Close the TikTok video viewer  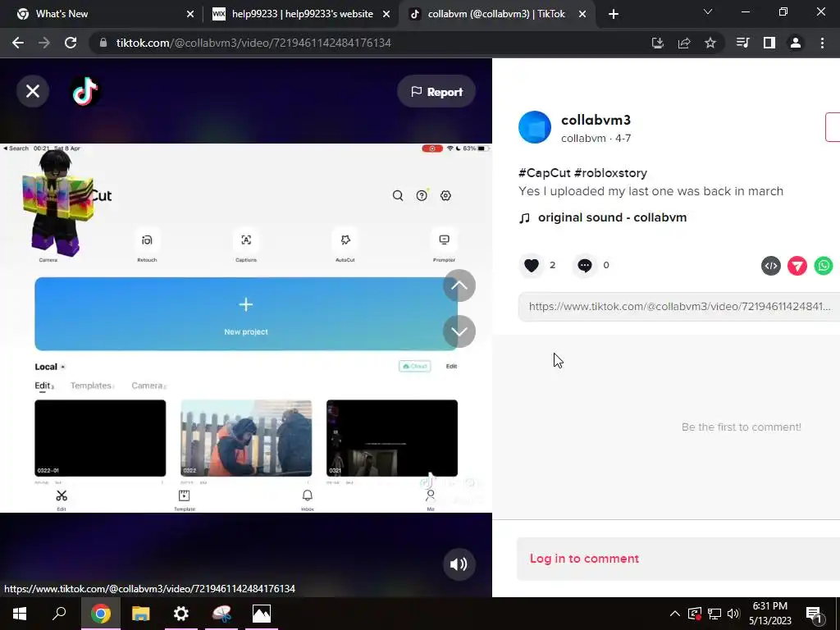click(33, 91)
